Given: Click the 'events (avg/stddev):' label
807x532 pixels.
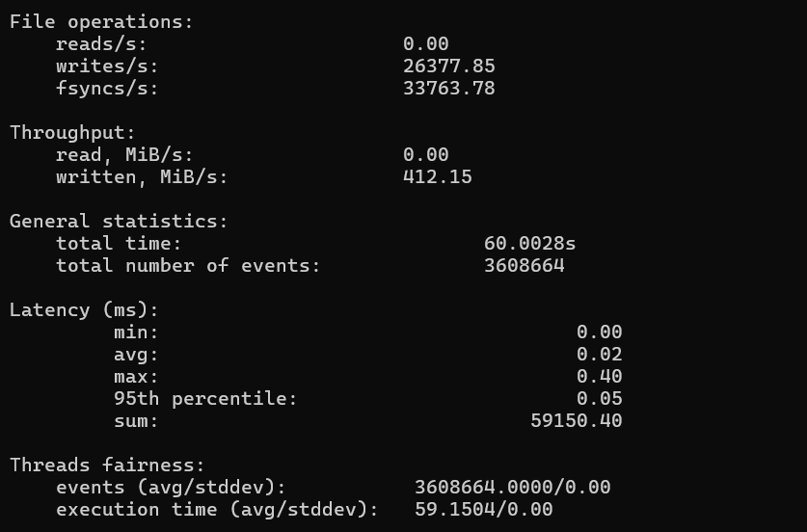Looking at the screenshot, I should (171, 488).
